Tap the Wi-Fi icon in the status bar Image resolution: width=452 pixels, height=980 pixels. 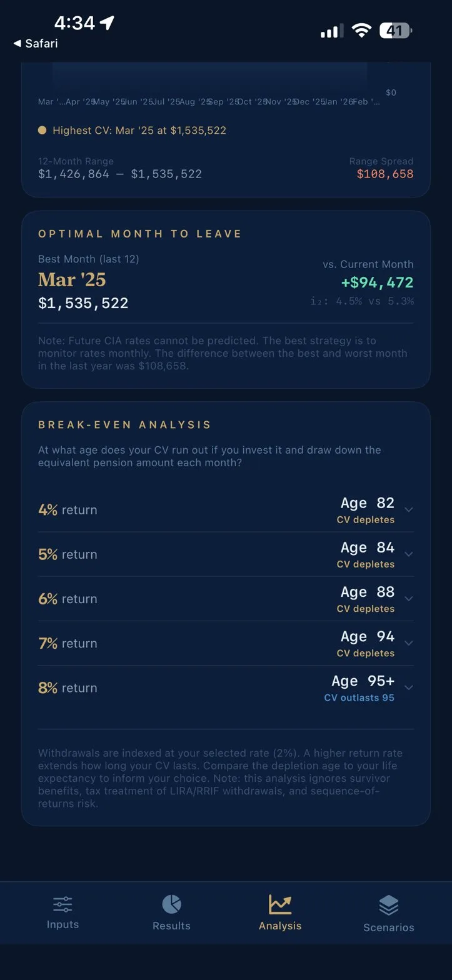[x=362, y=29]
